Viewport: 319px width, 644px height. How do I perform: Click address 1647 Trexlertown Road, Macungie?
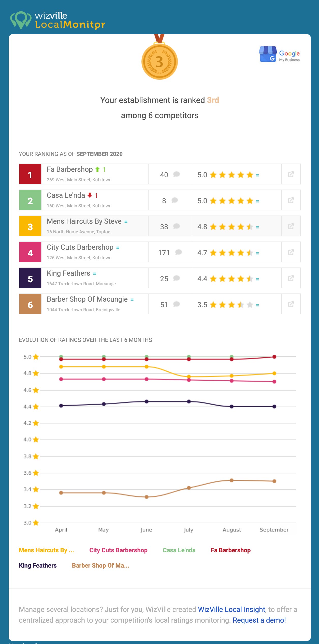pyautogui.click(x=81, y=284)
